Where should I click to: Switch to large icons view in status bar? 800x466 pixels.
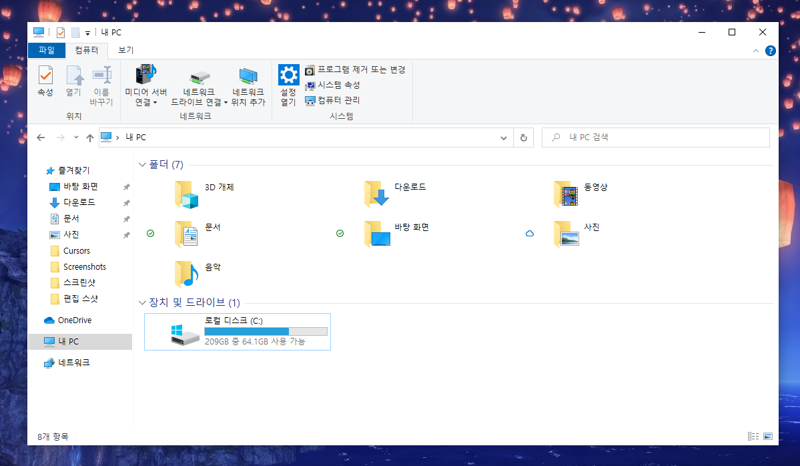(x=768, y=436)
